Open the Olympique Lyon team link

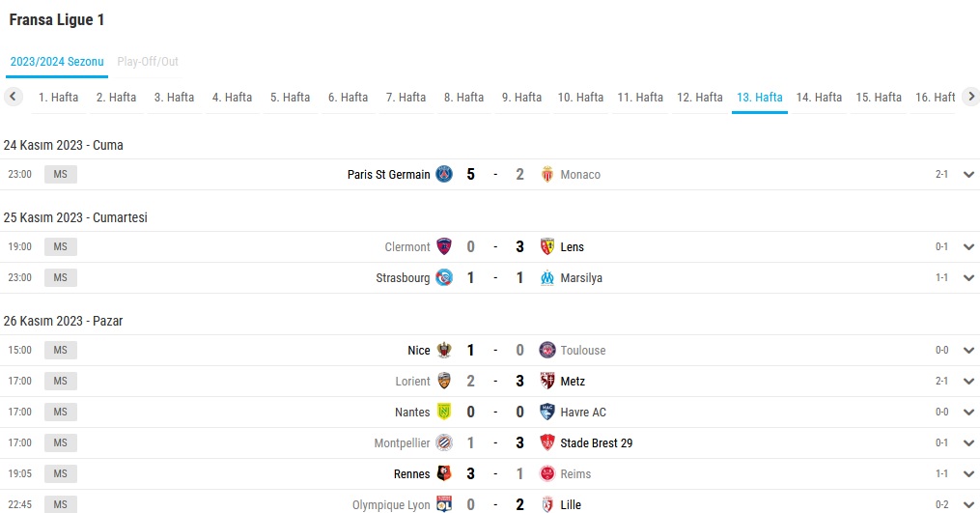(391, 505)
